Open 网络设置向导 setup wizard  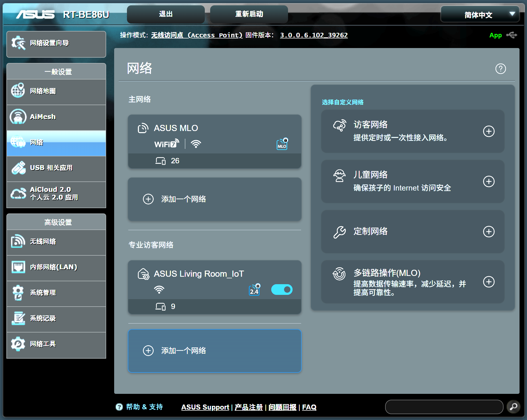click(x=56, y=44)
